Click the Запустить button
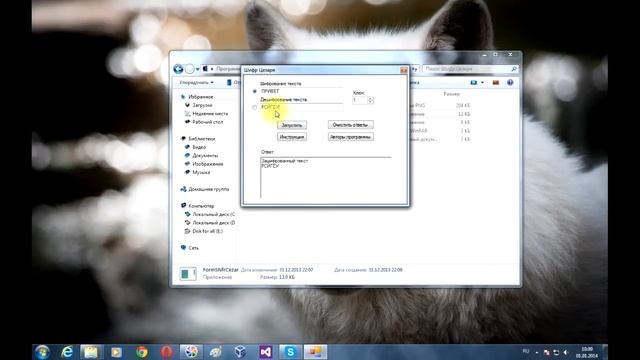This screenshot has height=360, width=640. tap(292, 125)
